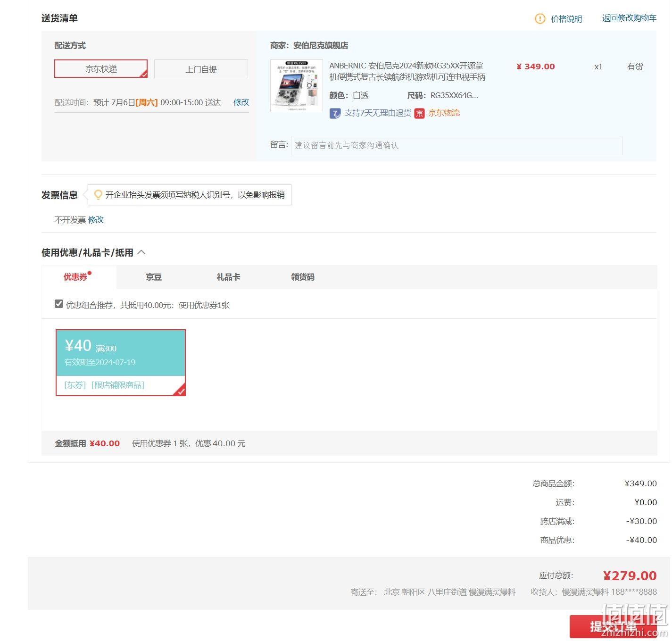
Task: Click the price explanation warning icon
Action: (540, 19)
